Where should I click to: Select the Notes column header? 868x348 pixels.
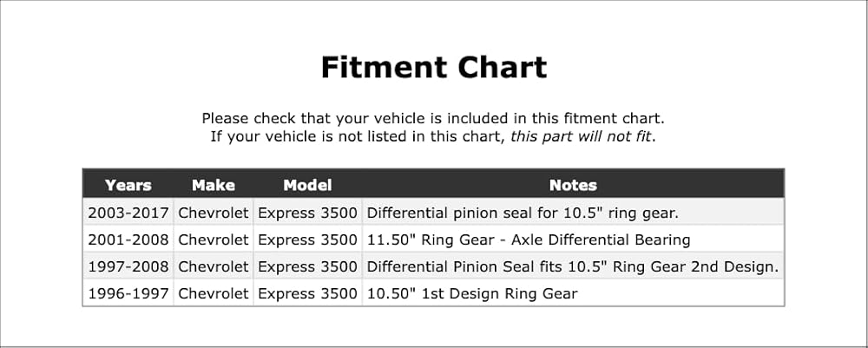click(573, 186)
